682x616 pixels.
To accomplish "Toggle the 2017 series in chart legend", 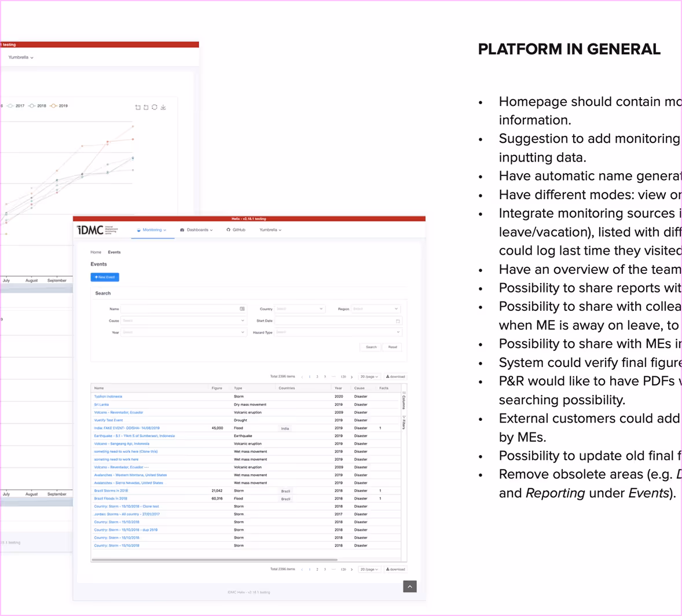I will (16, 106).
